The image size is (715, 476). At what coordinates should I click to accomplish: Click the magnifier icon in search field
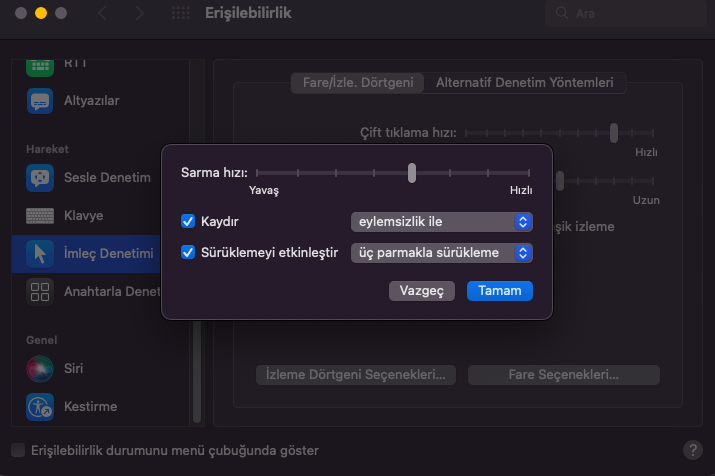562,13
